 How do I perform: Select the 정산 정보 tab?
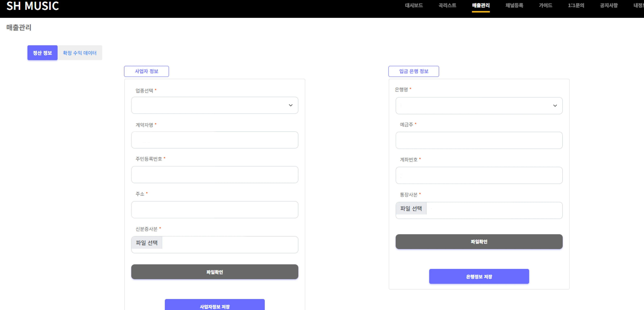[x=42, y=53]
